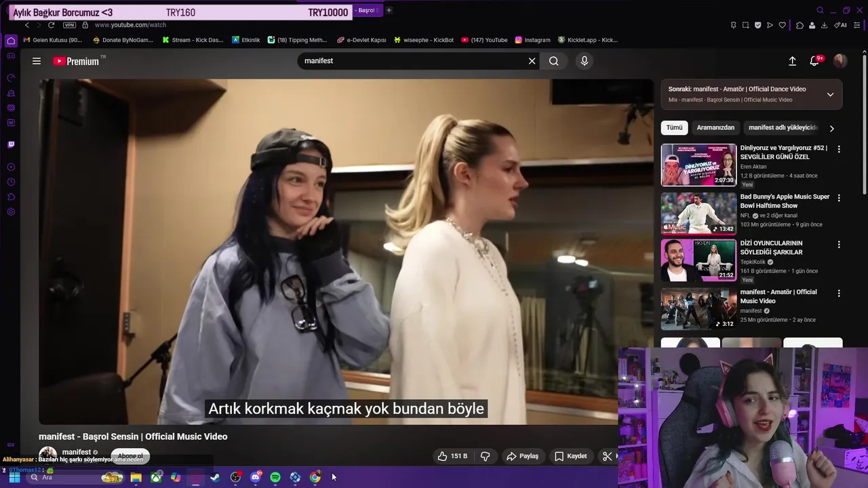Open Easy Setup sliders icon

coord(857,25)
